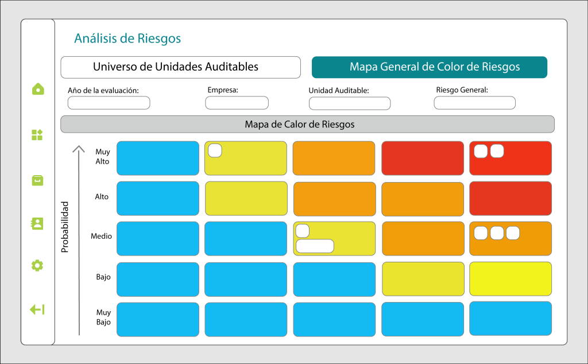Viewport: 588px width, 364px height.
Task: Click the archive box sidebar icon
Action: coord(37,180)
